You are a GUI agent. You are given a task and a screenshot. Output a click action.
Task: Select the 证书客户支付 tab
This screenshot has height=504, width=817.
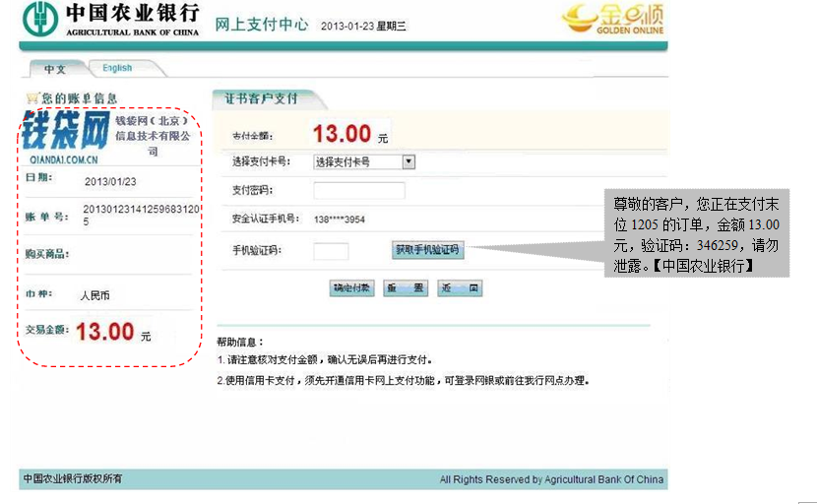tap(262, 98)
